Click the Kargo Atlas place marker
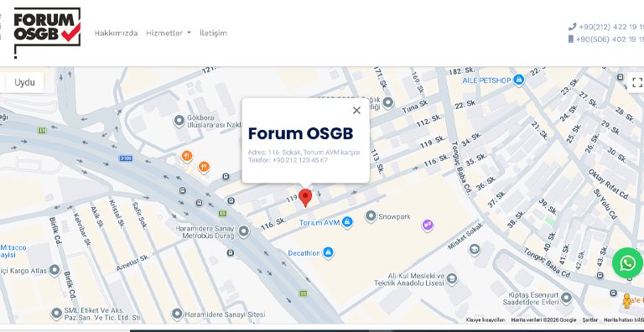Viewport: 644px width, 332px height. click(55, 270)
